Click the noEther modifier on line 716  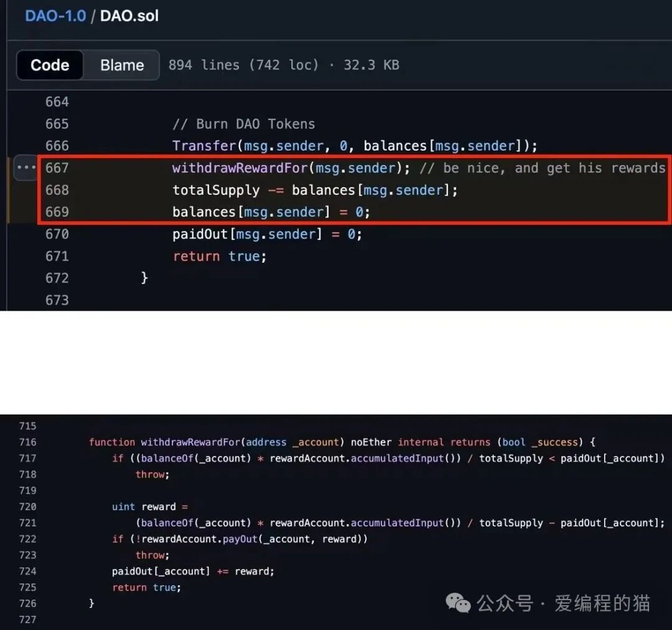pos(371,442)
